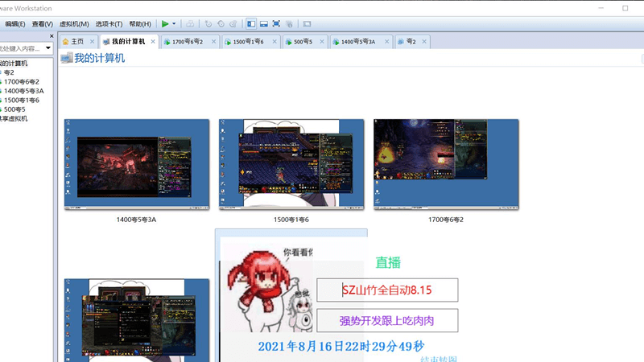Image resolution: width=644 pixels, height=362 pixels.
Task: Click the 1700夸6夸2 thumbnail caption
Action: tap(446, 220)
